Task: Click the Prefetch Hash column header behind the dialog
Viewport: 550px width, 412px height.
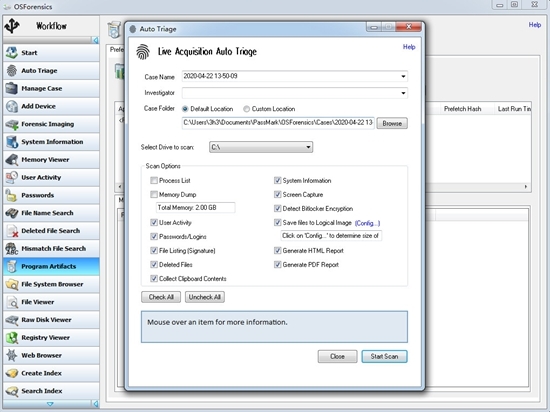Action: pyautogui.click(x=462, y=109)
